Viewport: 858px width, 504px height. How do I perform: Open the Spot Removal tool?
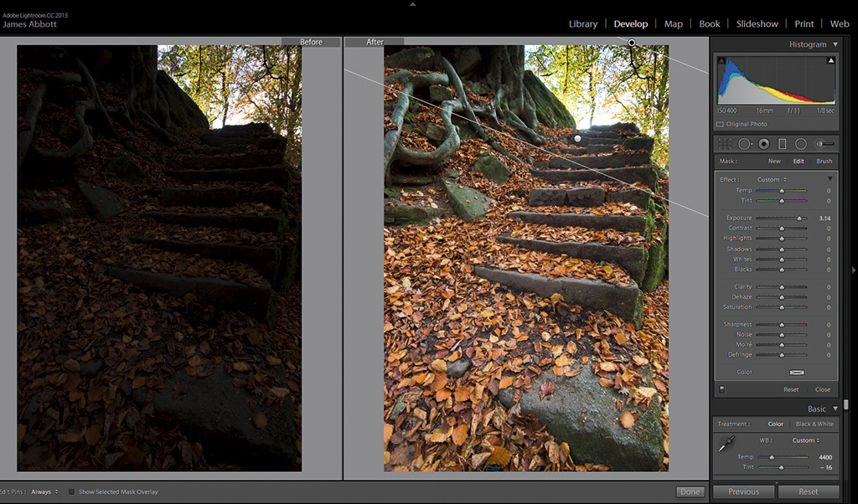coord(744,143)
